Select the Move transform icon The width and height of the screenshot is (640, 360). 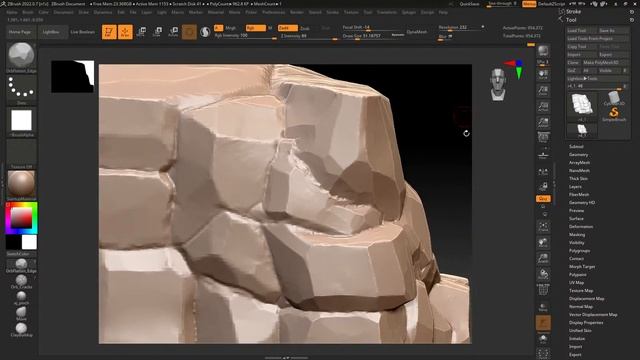pos(141,32)
